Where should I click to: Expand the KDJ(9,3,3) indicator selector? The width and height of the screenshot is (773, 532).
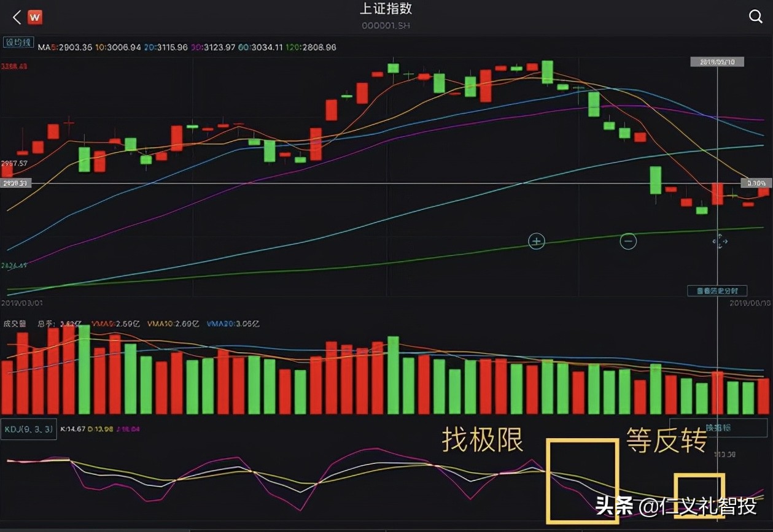pos(28,430)
